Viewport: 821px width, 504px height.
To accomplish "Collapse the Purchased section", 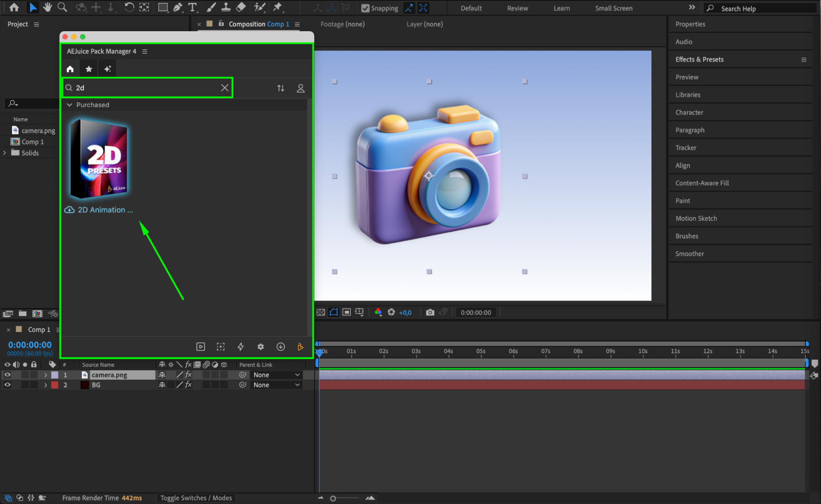I will click(x=69, y=105).
